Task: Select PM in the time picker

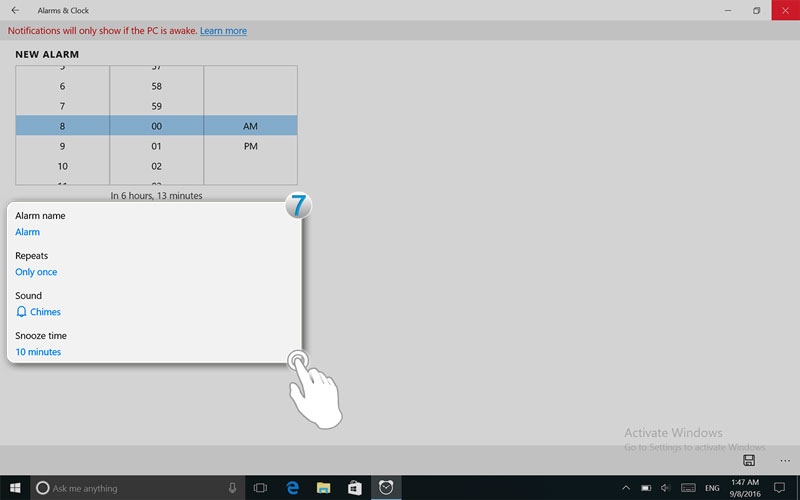Action: [x=250, y=146]
